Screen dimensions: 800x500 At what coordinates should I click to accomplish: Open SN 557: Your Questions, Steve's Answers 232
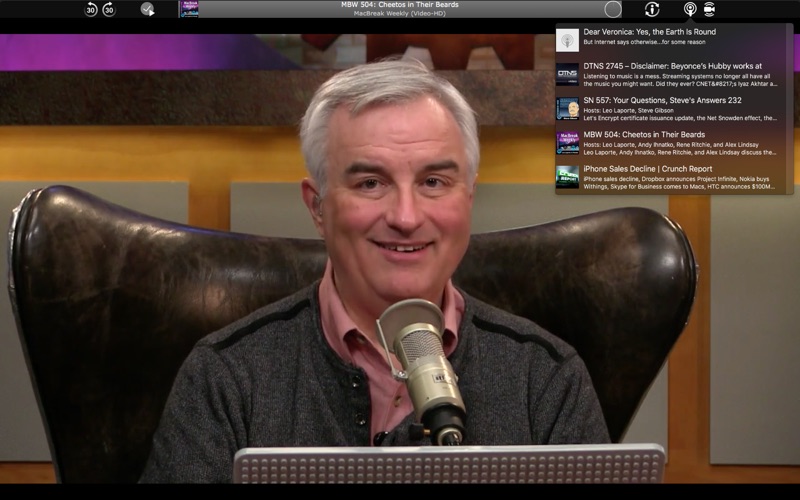[x=662, y=100]
